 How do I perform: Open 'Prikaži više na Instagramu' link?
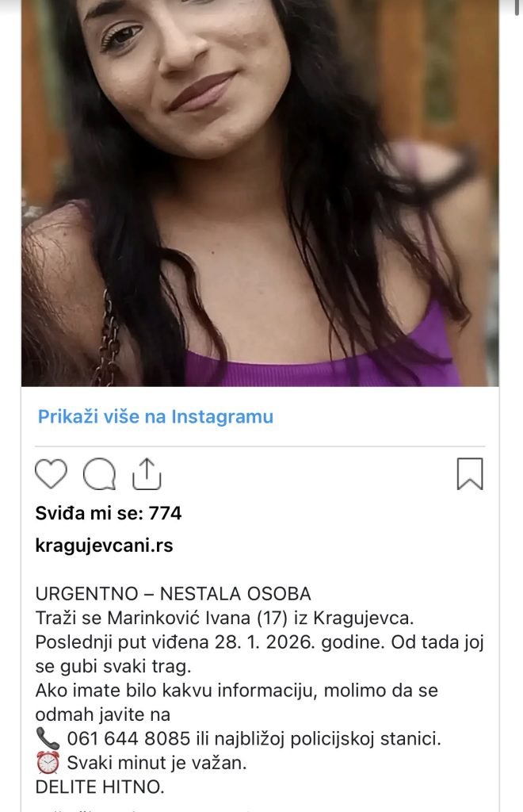click(155, 416)
